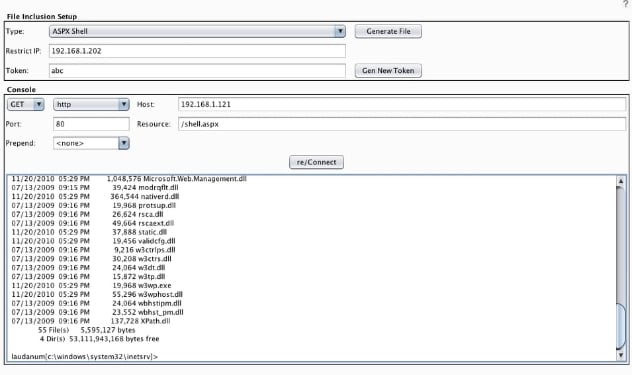The image size is (632, 375).
Task: Click the re/Connect button
Action: click(316, 162)
